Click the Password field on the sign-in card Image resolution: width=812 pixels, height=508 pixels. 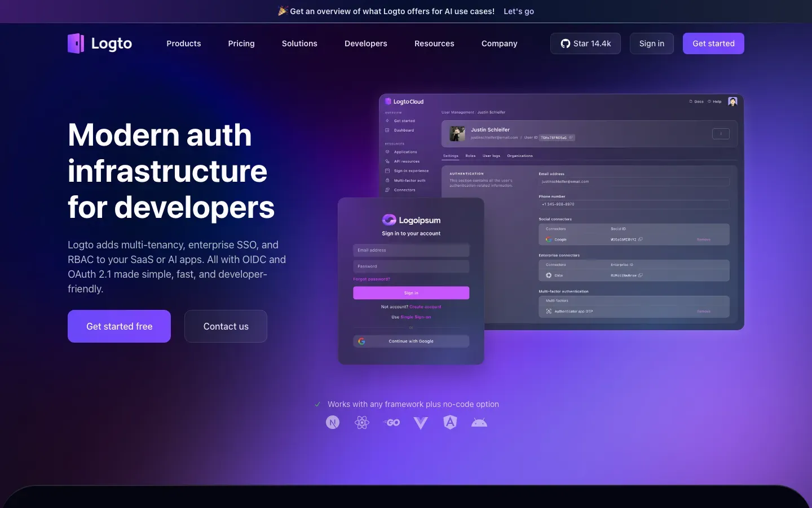[411, 266]
